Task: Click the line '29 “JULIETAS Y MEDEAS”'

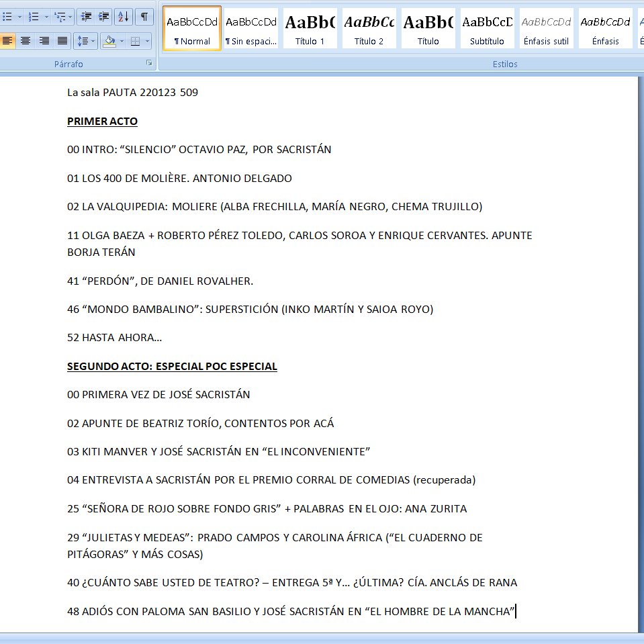Action: point(275,538)
